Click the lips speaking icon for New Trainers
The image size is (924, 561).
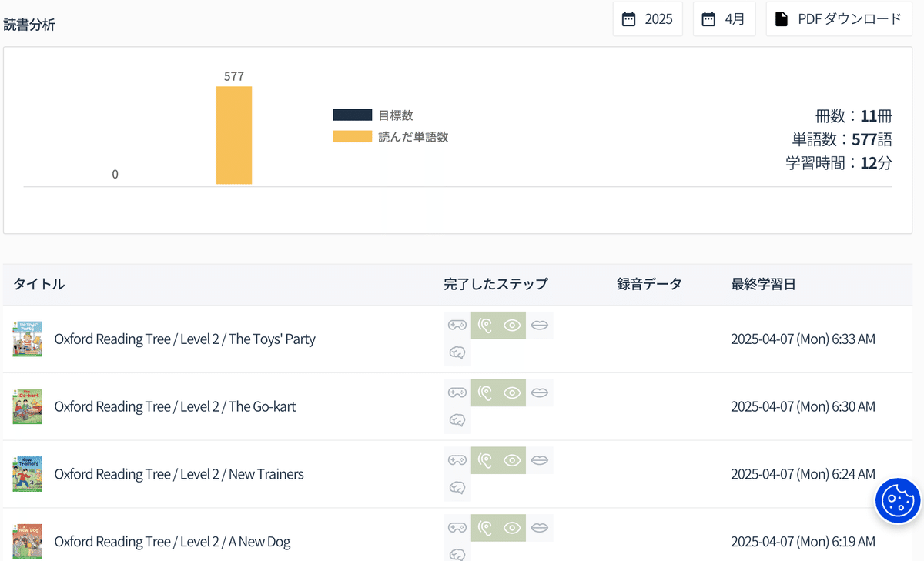(540, 461)
